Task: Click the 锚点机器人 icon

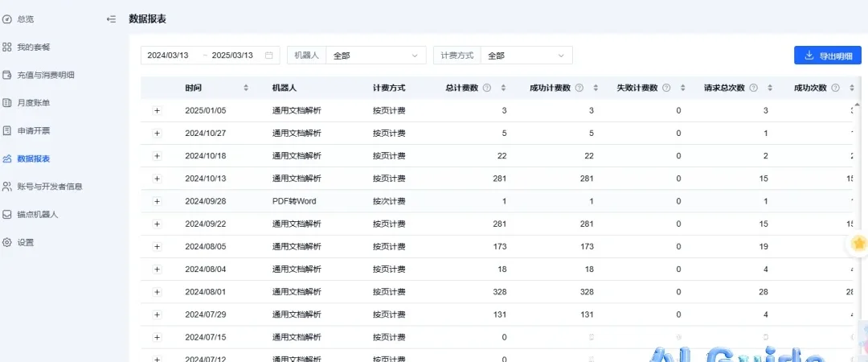Action: pyautogui.click(x=6, y=215)
